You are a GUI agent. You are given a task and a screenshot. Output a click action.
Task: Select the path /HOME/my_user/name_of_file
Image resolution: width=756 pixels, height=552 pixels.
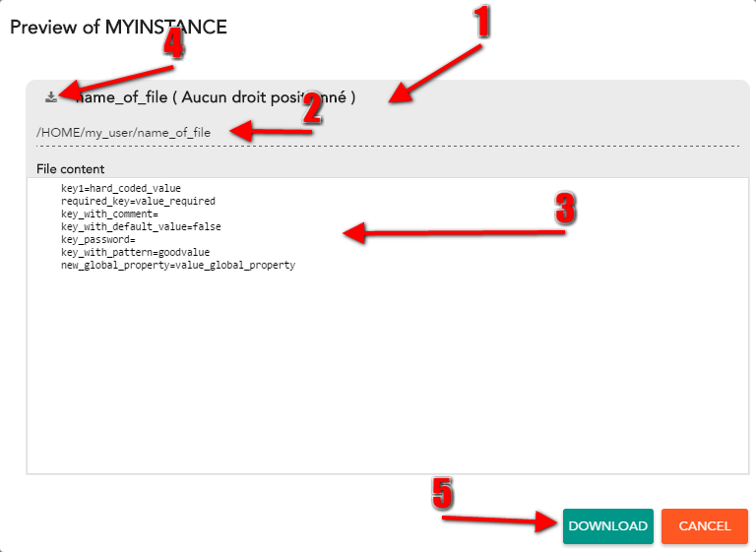point(123,133)
